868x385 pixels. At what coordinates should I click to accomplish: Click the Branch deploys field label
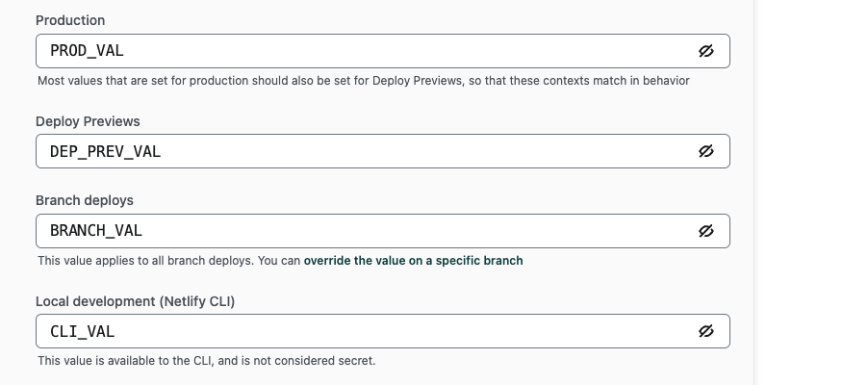click(x=85, y=200)
